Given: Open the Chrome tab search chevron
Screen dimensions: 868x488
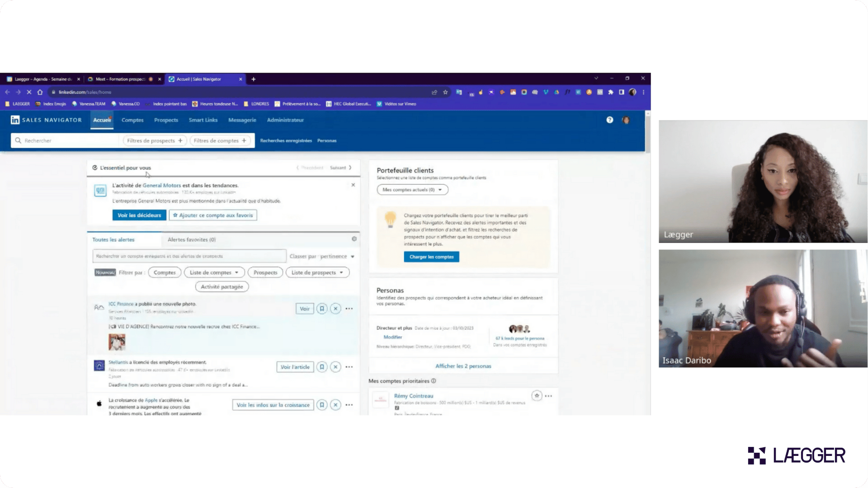Looking at the screenshot, I should tap(596, 78).
